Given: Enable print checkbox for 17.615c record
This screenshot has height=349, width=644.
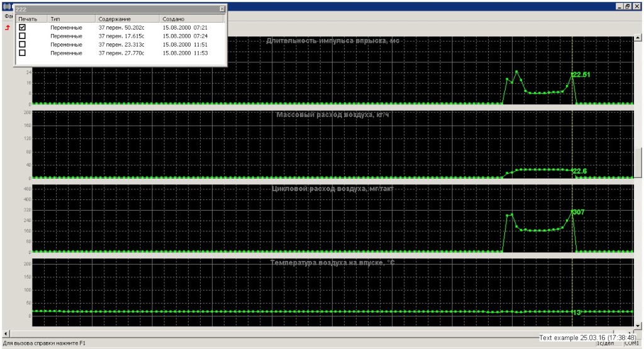Looking at the screenshot, I should (23, 36).
